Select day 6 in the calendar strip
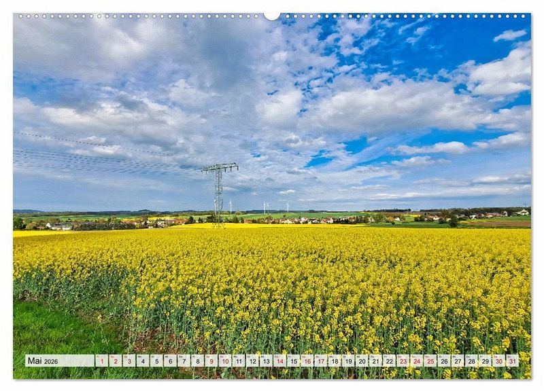Screen dimensions: 544x392 171,361
